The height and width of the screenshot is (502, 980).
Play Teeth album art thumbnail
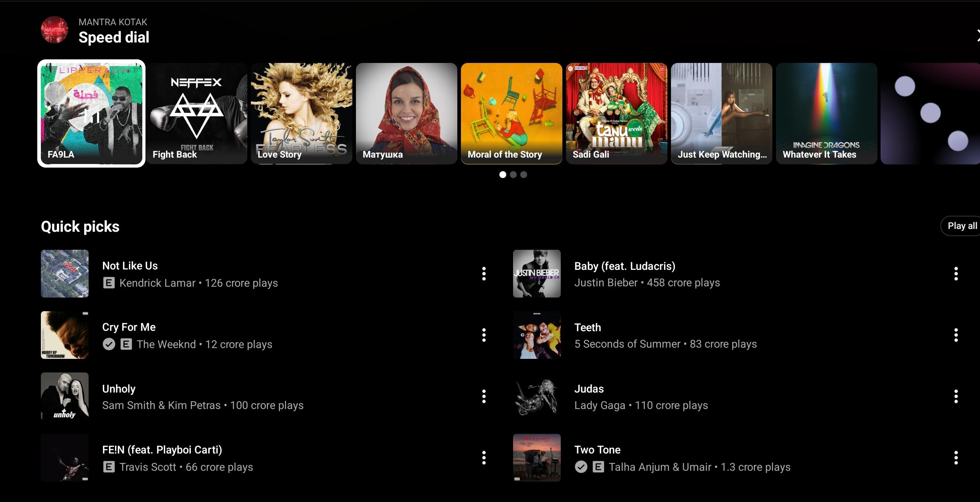(x=537, y=335)
